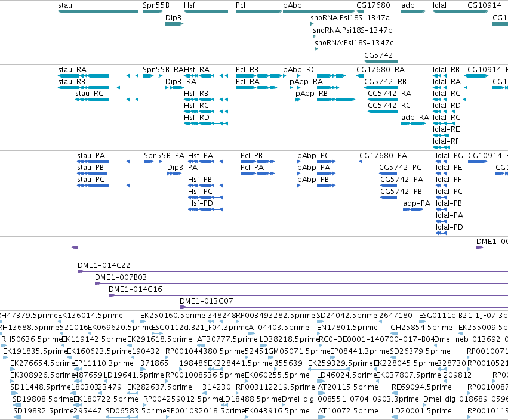
Task: Select the Hsf-RC transcript label
Action: pyautogui.click(x=196, y=106)
